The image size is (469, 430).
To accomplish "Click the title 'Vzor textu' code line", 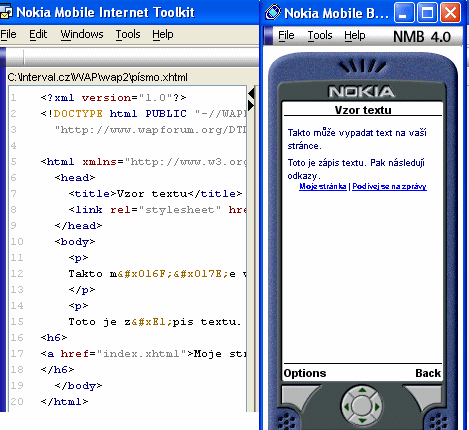I will (x=155, y=194).
